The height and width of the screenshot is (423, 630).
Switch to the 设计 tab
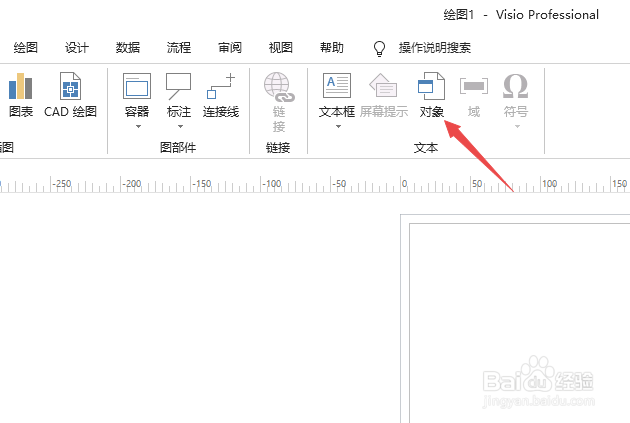(x=77, y=47)
